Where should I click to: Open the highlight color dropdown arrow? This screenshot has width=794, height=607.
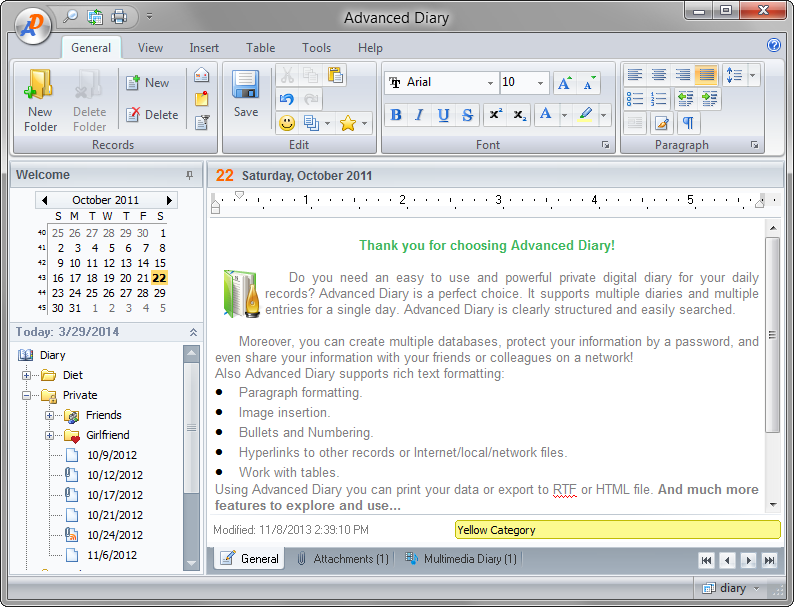[604, 115]
